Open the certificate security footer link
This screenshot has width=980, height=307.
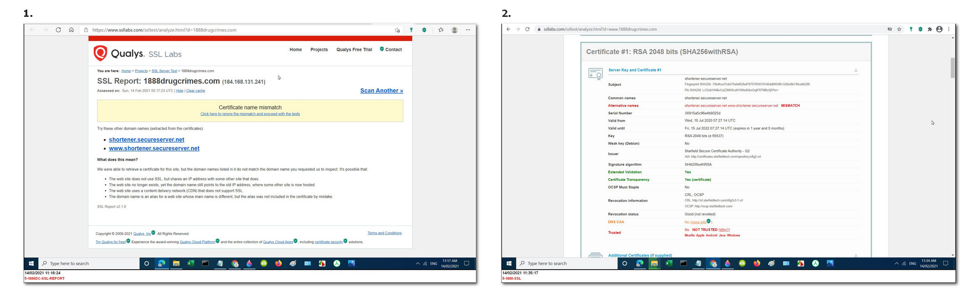point(328,242)
